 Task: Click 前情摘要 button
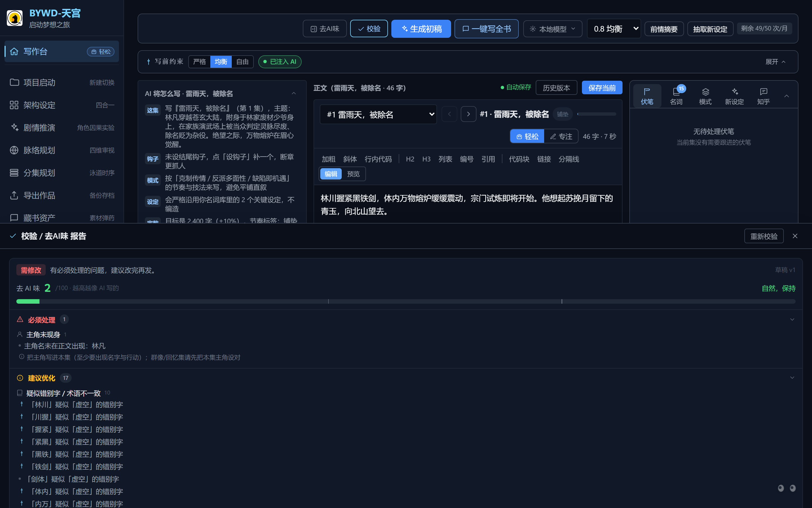664,29
